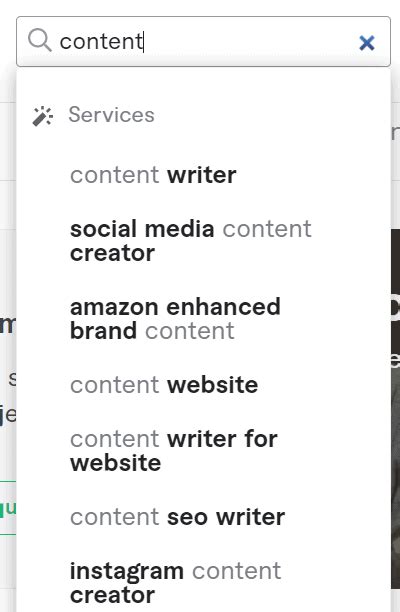
Task: Click empty search box area before the X
Action: pos(250,41)
